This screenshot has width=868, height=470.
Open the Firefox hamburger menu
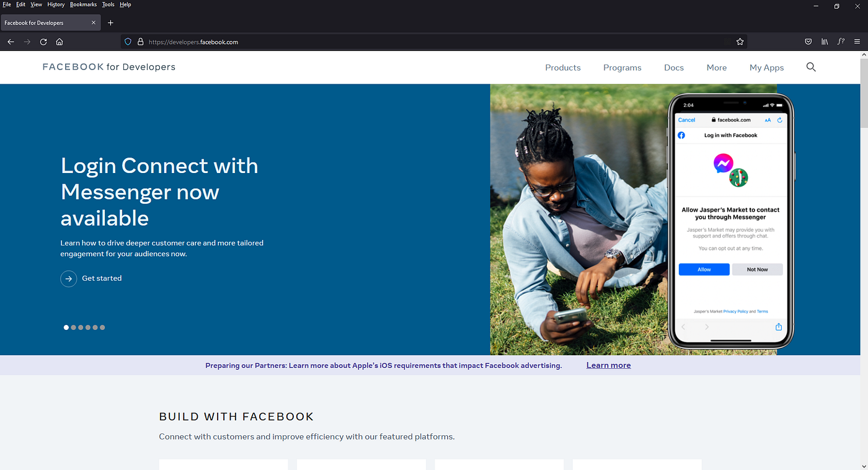pyautogui.click(x=857, y=42)
